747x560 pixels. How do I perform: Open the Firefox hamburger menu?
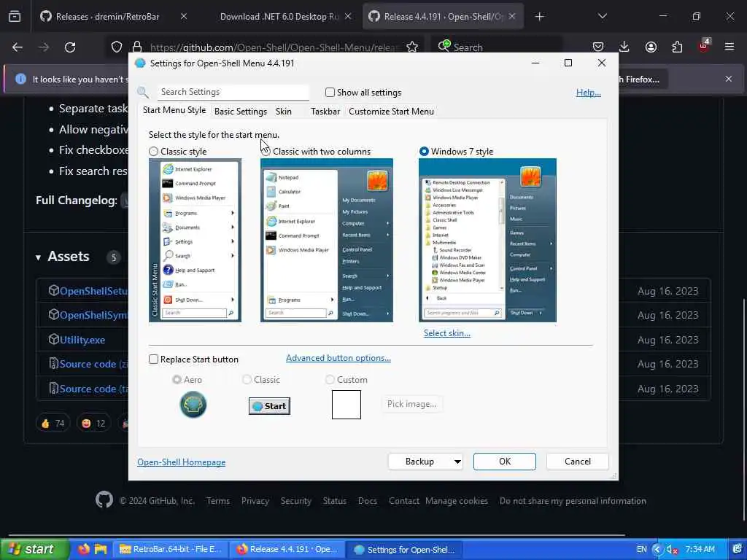pyautogui.click(x=729, y=47)
